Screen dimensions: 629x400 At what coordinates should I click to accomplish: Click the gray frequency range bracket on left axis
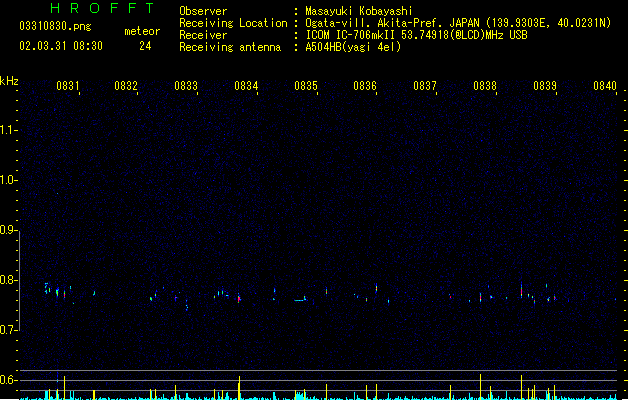[x=19, y=281]
